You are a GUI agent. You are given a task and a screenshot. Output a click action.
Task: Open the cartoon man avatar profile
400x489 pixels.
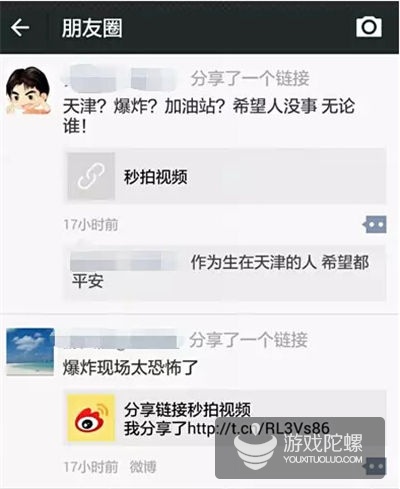point(28,91)
